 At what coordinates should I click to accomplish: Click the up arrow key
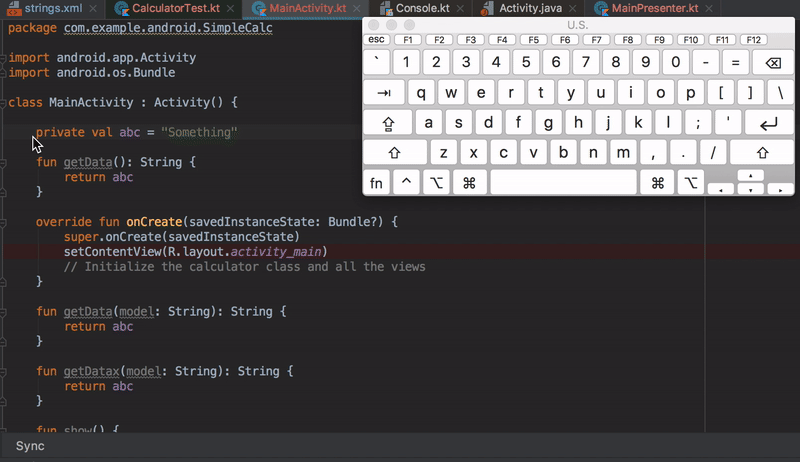[x=751, y=176]
